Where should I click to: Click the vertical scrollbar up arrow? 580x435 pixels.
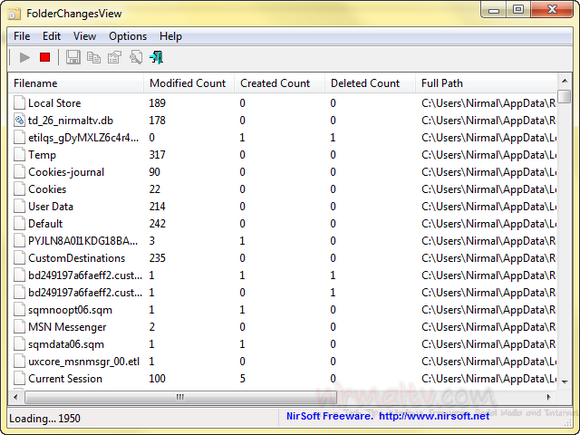pos(564,81)
